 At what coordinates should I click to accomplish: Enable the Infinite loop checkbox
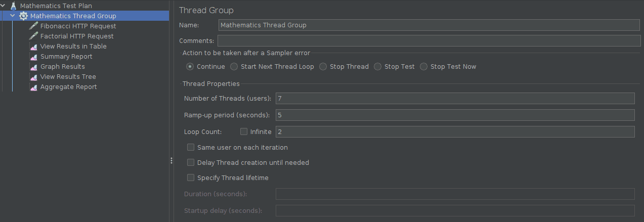[244, 132]
